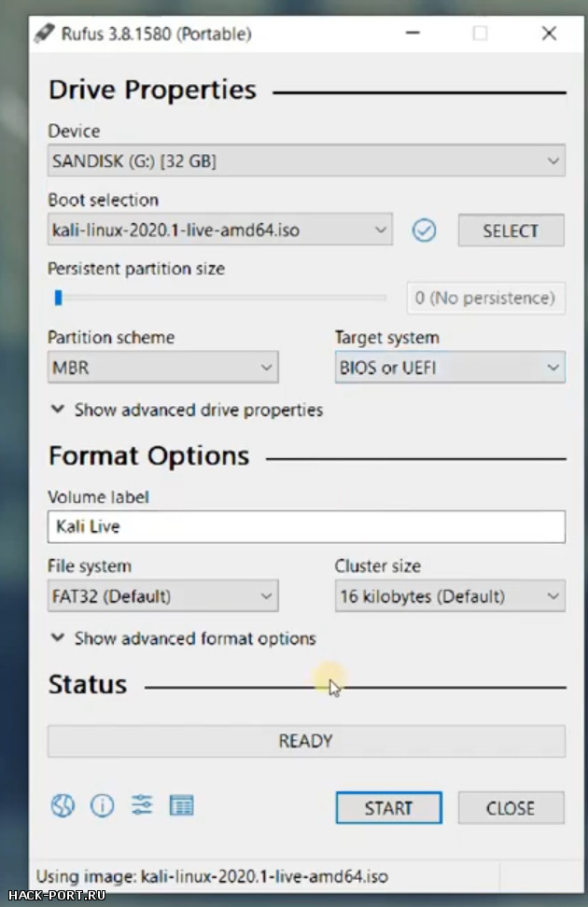Screen dimensions: 588x907
Task: Open the Device dropdown showing SANDISK
Action: coord(306,160)
